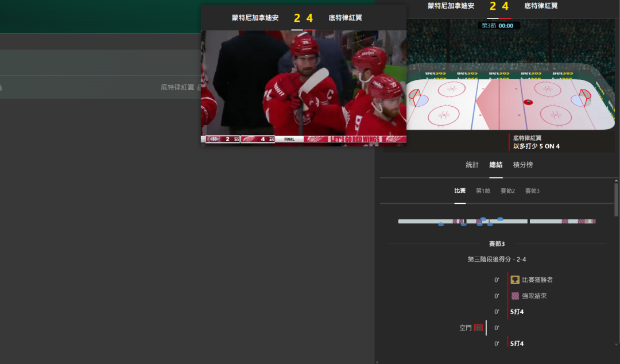This screenshot has width=620, height=364.
Task: Click 蒙特尼加拿迪安 team name above video
Action: (255, 18)
